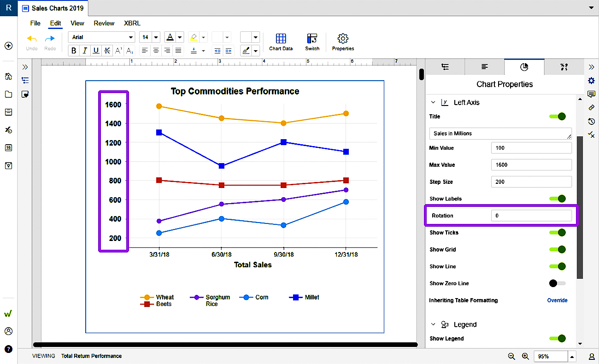Click the Switch rows/columns icon

pyautogui.click(x=312, y=41)
